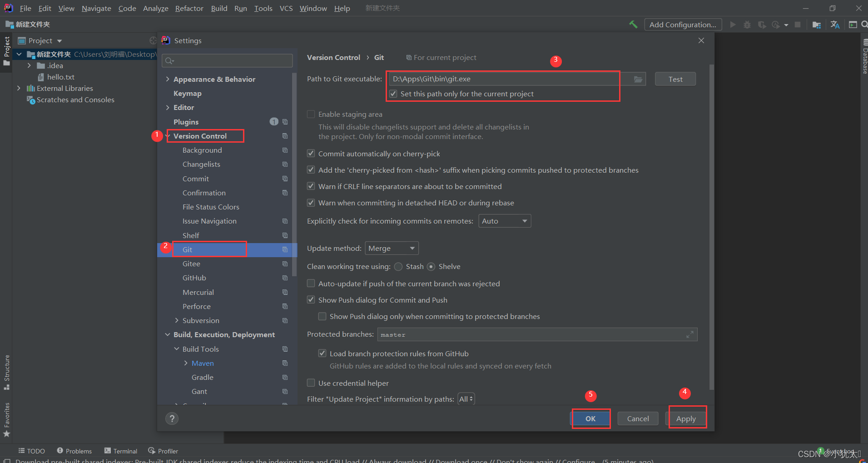Toggle Set this path only for current project
This screenshot has width=868, height=463.
coord(393,94)
